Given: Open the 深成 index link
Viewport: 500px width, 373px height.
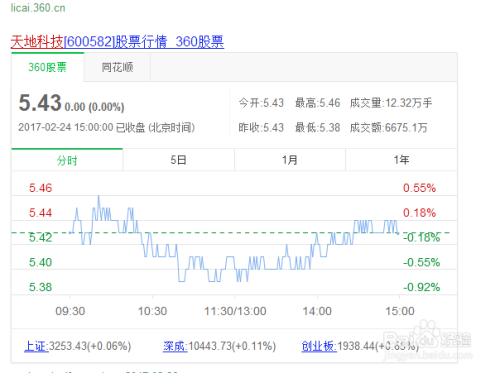Looking at the screenshot, I should click(175, 346).
